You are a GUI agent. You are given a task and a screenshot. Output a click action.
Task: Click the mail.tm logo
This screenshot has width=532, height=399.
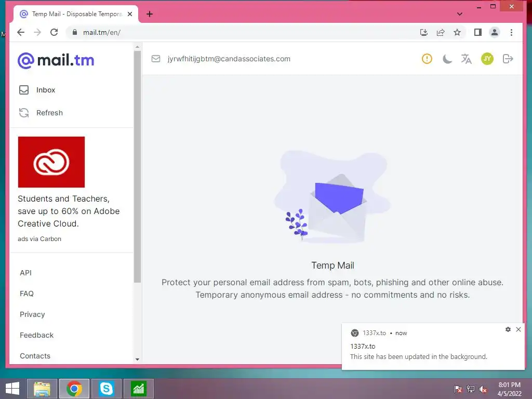(56, 60)
